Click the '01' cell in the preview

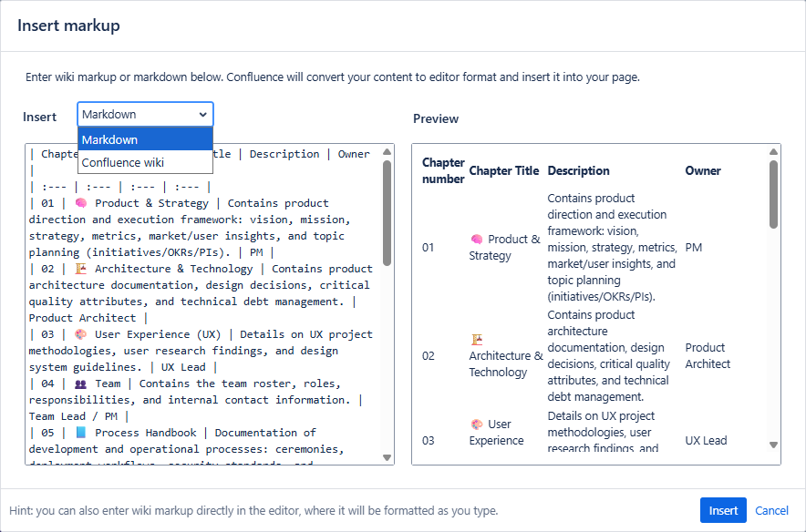(x=429, y=248)
